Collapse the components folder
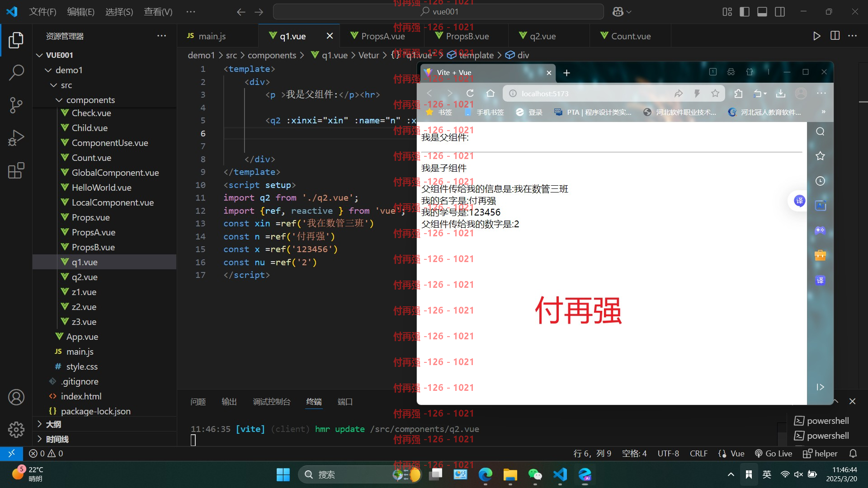868x488 pixels. 59,100
